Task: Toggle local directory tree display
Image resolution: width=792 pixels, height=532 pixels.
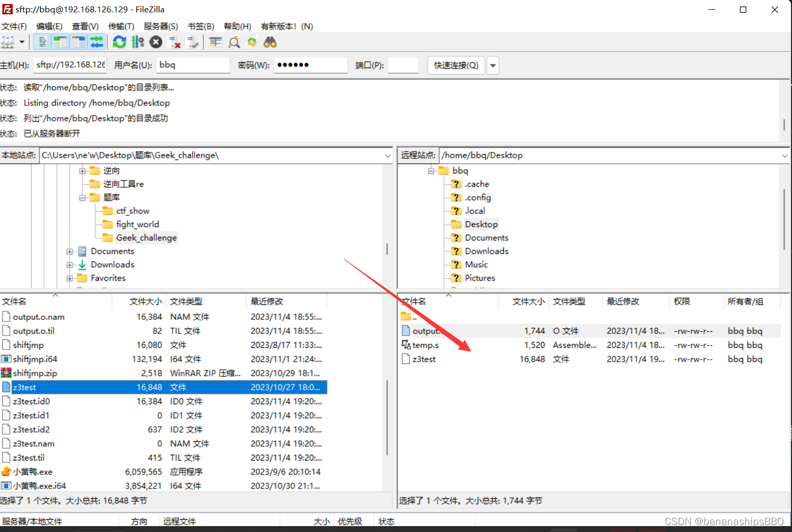Action: click(x=60, y=42)
